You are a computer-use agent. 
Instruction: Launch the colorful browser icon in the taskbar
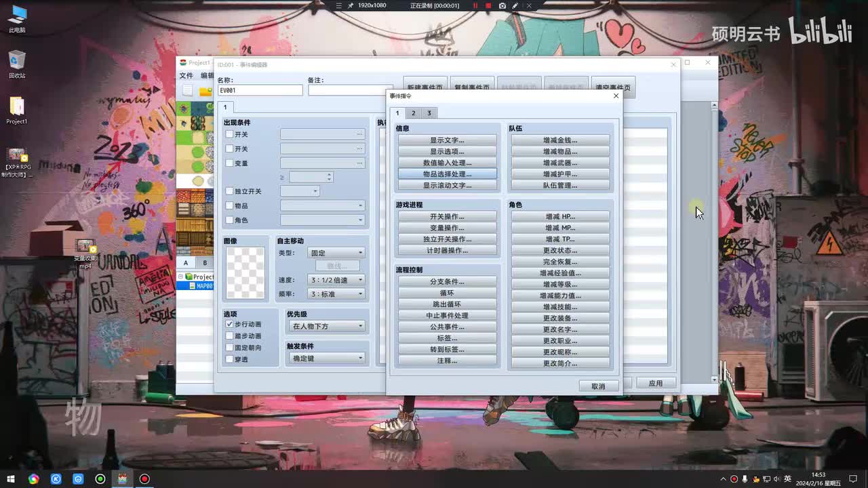(33, 479)
